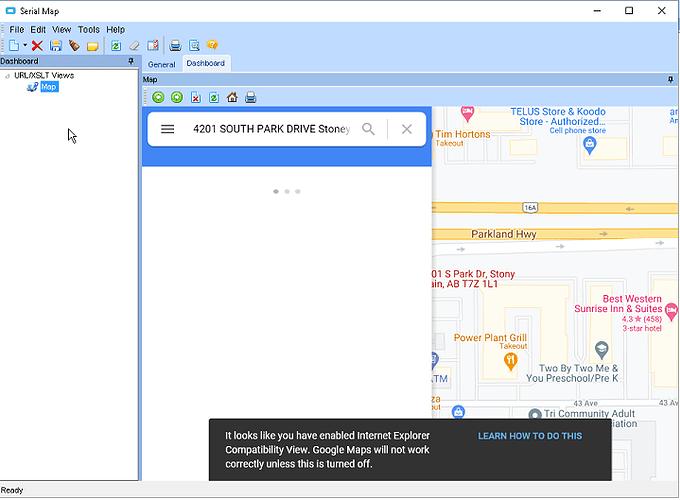Clear the search with the X icon

406,129
